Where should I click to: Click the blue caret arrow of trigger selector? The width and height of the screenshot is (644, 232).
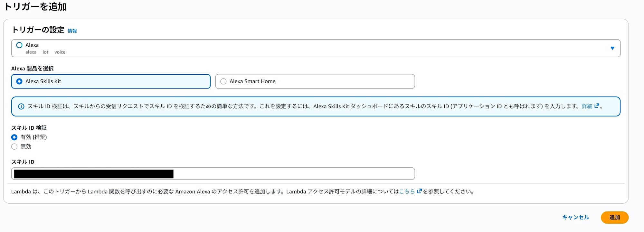click(612, 48)
